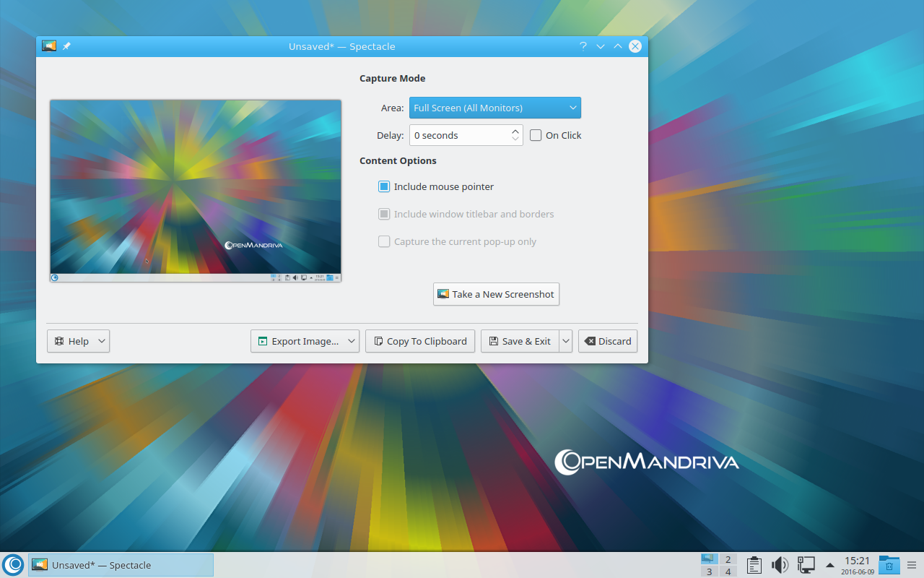
Task: Click the question mark help icon in title bar
Action: (x=583, y=46)
